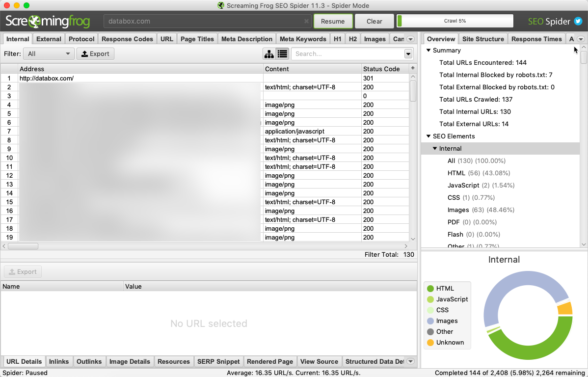Open the Image Details tab

click(x=130, y=362)
